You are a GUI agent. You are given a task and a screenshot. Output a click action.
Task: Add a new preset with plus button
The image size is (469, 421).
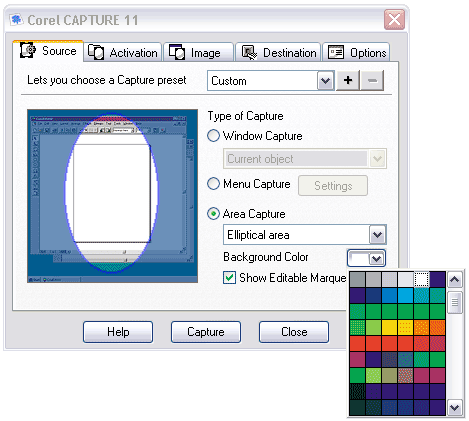(348, 80)
